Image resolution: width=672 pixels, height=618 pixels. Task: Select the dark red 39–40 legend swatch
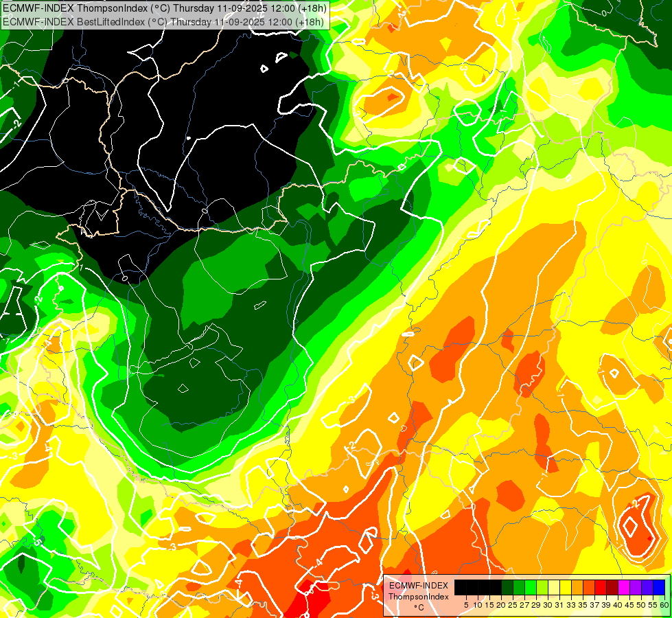[612, 588]
